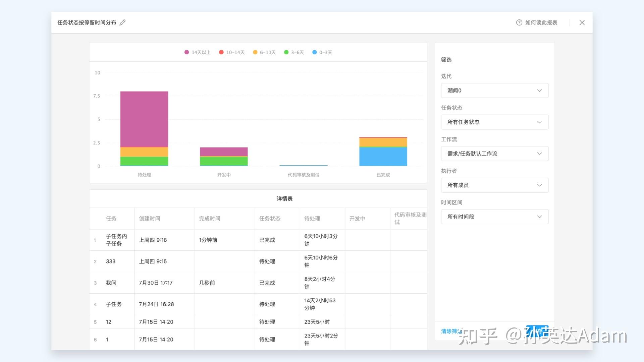This screenshot has width=644, height=362.
Task: Click the pencil icon to edit report title
Action: (122, 22)
